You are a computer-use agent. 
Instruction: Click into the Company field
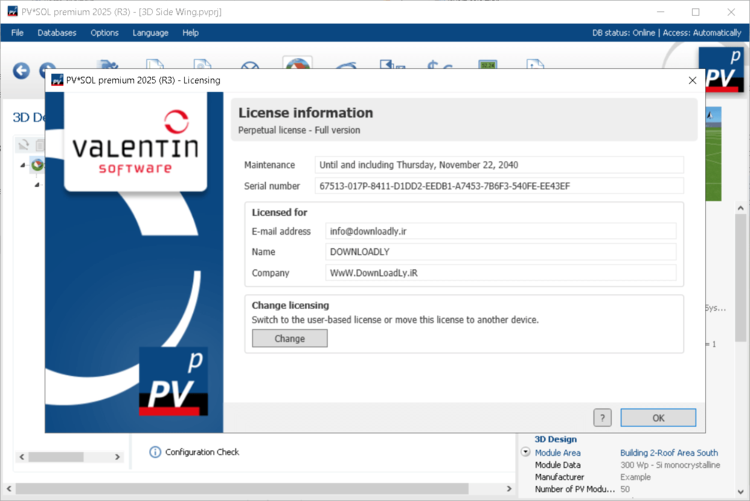501,273
